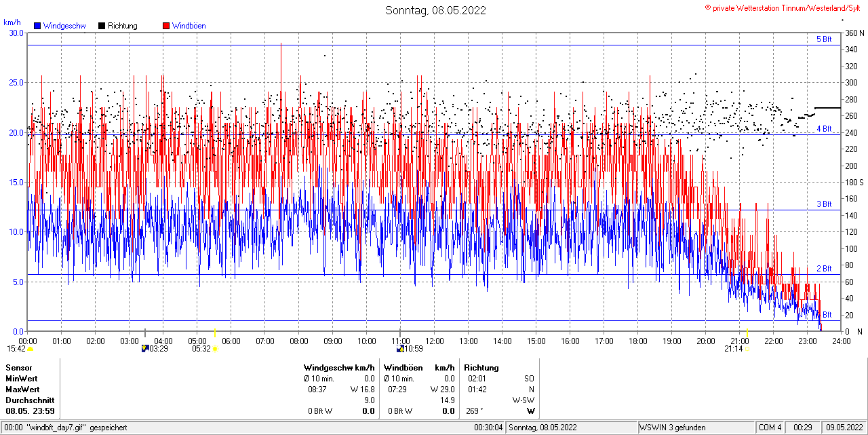Click the moonrise icon beside 10:59

point(401,348)
